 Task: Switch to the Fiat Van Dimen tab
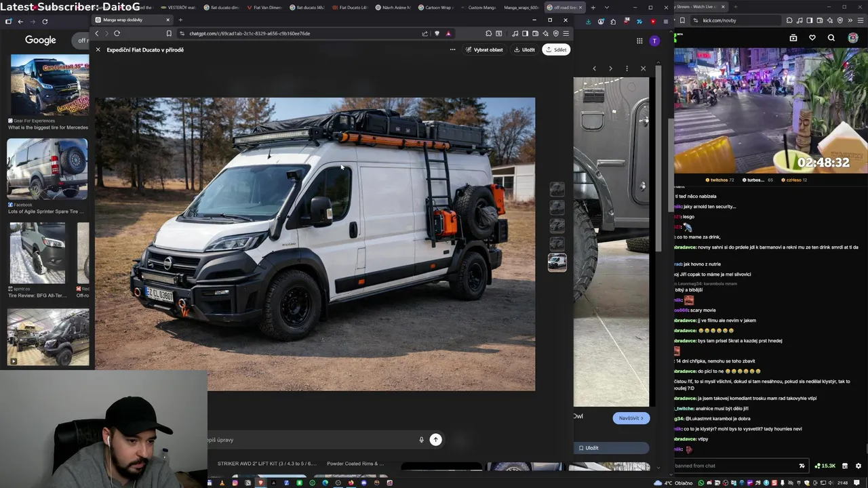264,7
